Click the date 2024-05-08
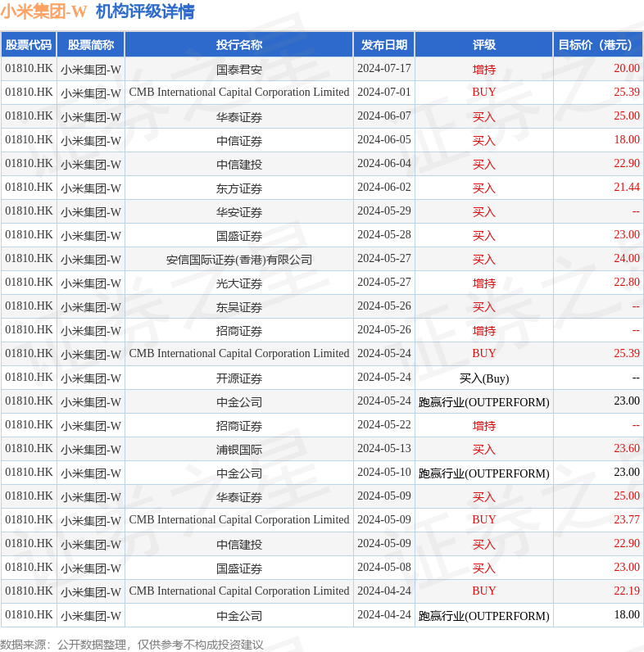 pos(384,567)
